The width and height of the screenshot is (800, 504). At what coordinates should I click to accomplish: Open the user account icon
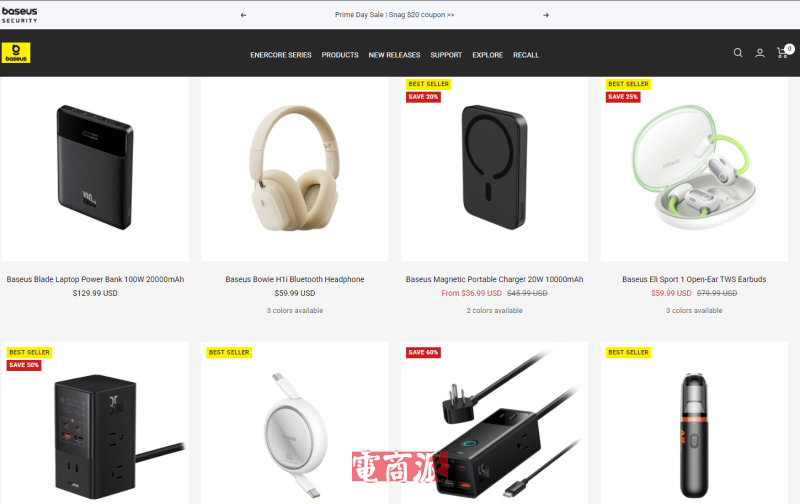point(760,53)
